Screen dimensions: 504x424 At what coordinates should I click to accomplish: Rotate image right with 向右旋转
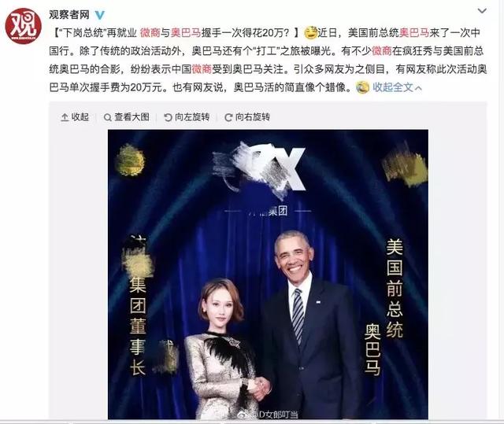[x=247, y=117]
